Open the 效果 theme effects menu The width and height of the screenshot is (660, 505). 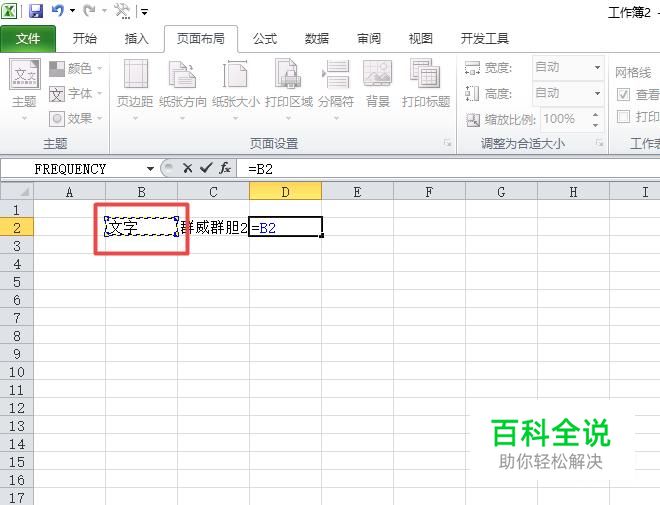[x=76, y=119]
